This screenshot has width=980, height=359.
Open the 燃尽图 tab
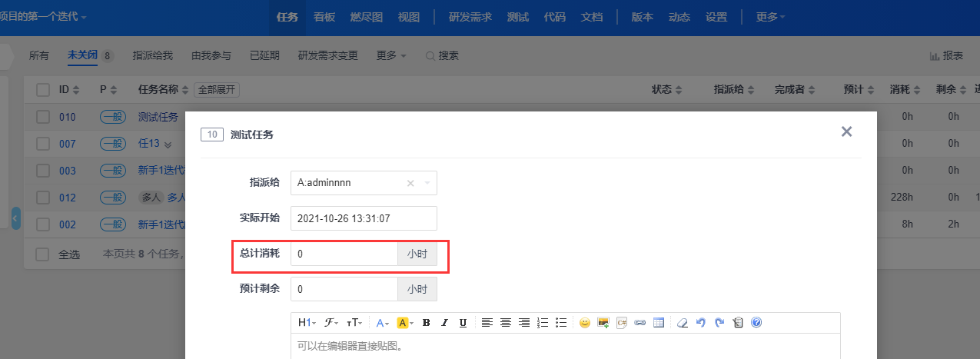pyautogui.click(x=367, y=17)
